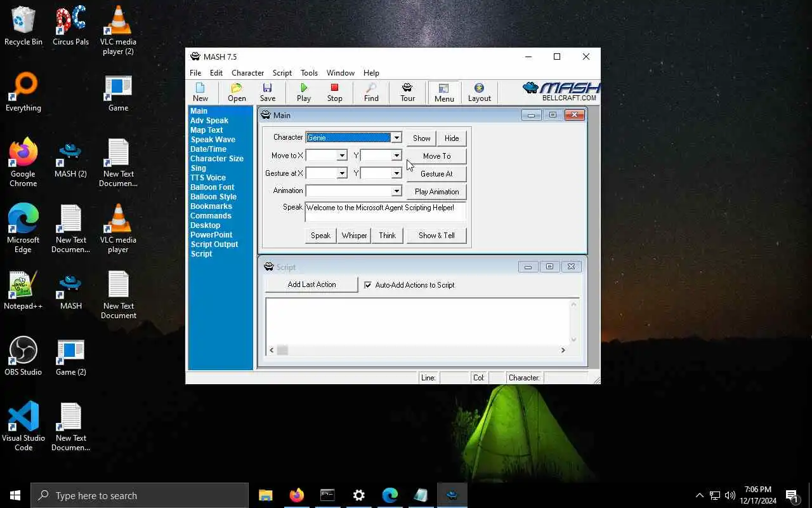This screenshot has height=508, width=812.
Task: Open a script with Open toolbar icon
Action: pos(237,92)
